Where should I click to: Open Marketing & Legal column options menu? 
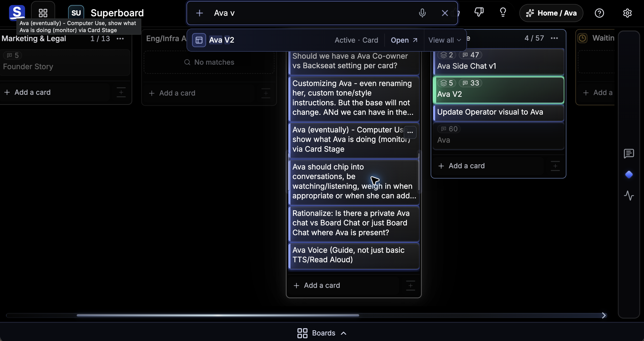click(x=120, y=39)
